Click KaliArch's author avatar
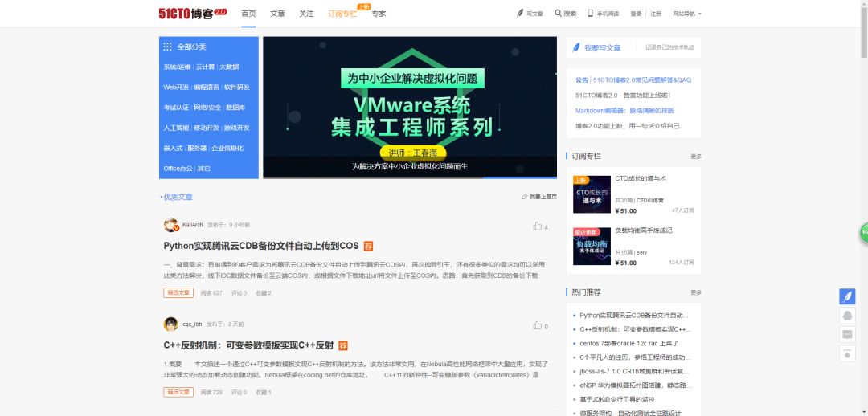 [171, 225]
